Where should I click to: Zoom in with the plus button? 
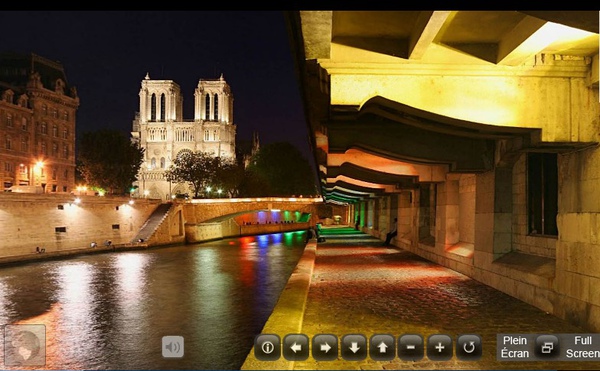(x=440, y=347)
